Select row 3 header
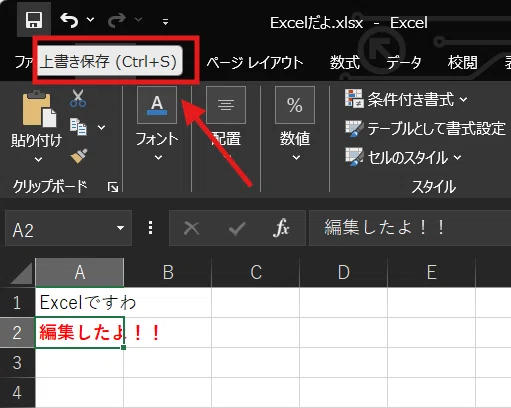The image size is (511, 408). (17, 363)
